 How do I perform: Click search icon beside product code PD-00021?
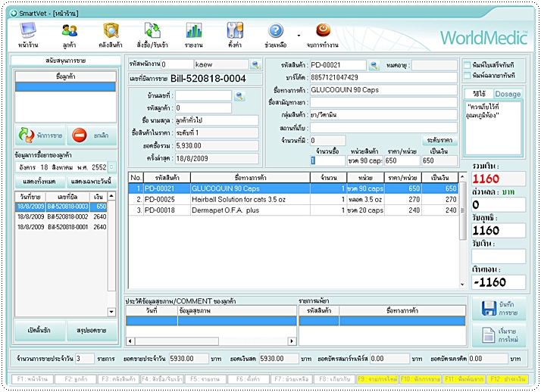point(374,66)
